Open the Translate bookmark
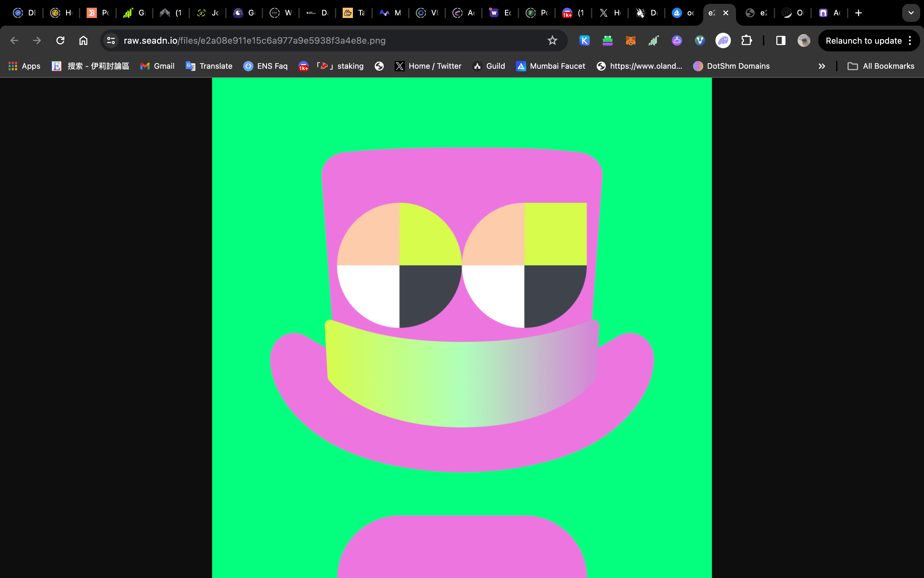 (x=209, y=66)
